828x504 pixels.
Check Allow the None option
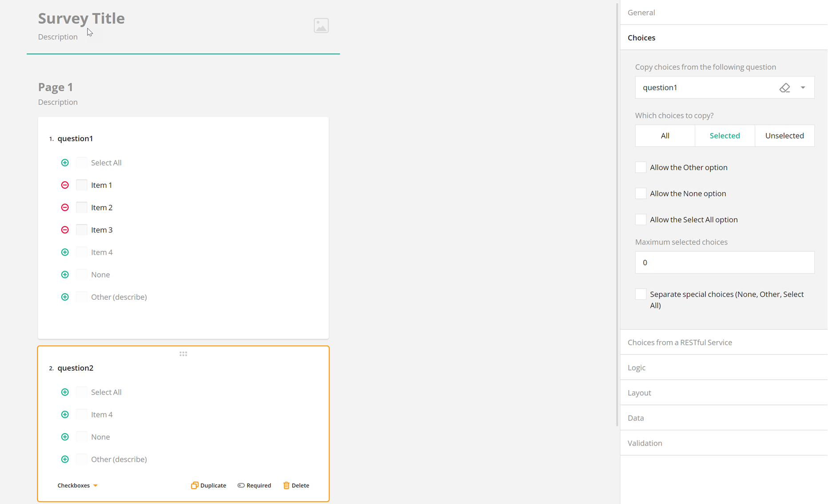[641, 193]
